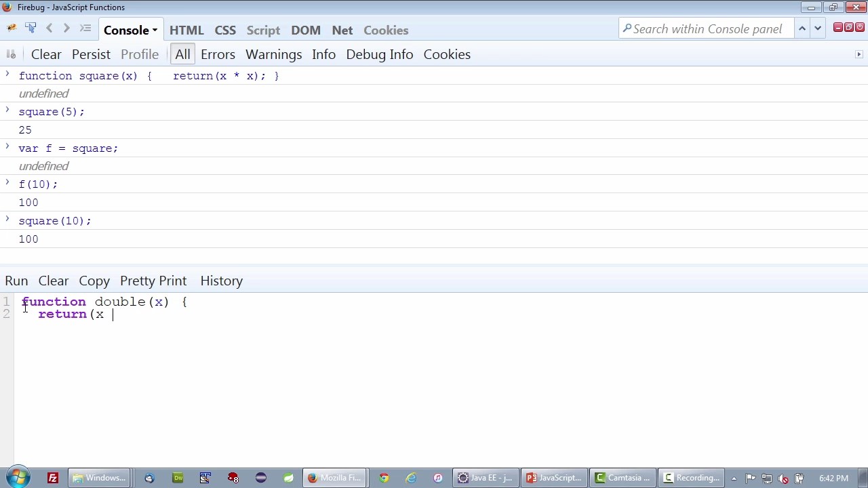Expand the console toolbar overflow arrow
868x488 pixels.
coord(859,54)
